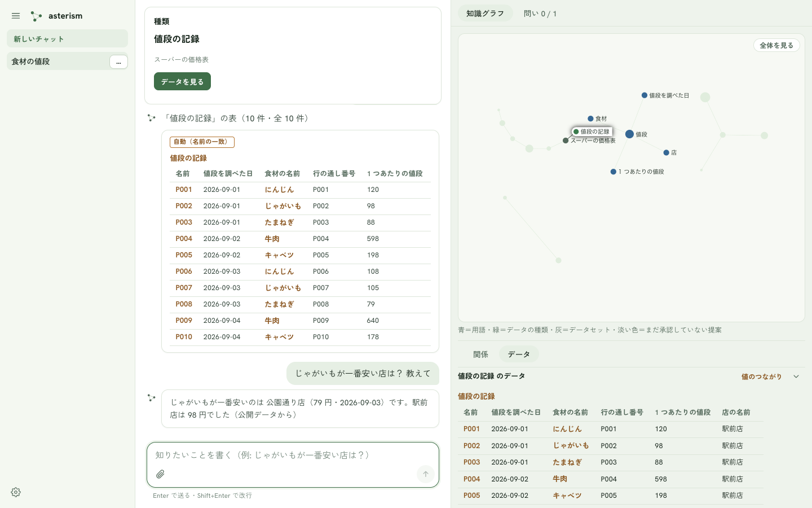Select the 値段 node in the graph

630,134
